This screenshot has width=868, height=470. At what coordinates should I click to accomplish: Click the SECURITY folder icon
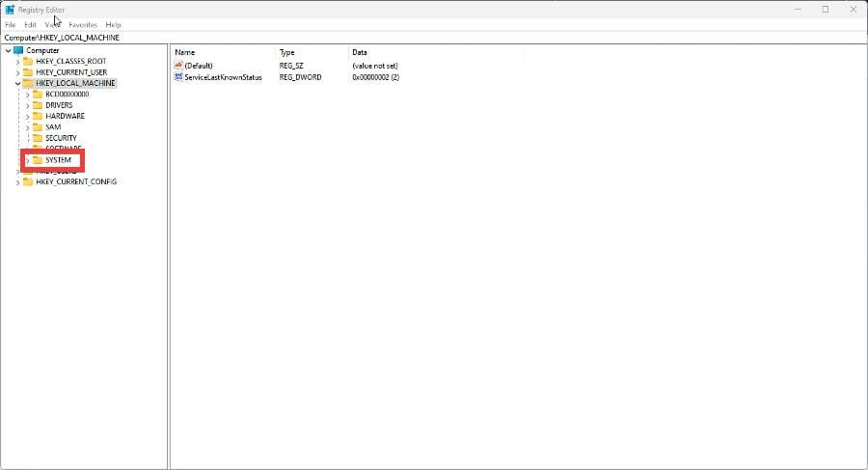click(x=38, y=138)
